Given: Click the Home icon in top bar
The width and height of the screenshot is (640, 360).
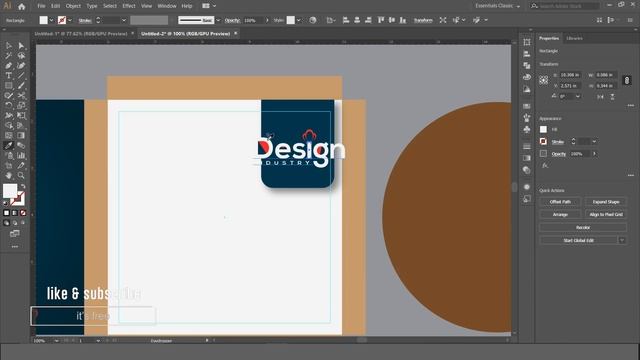Looking at the screenshot, I should click(22, 6).
